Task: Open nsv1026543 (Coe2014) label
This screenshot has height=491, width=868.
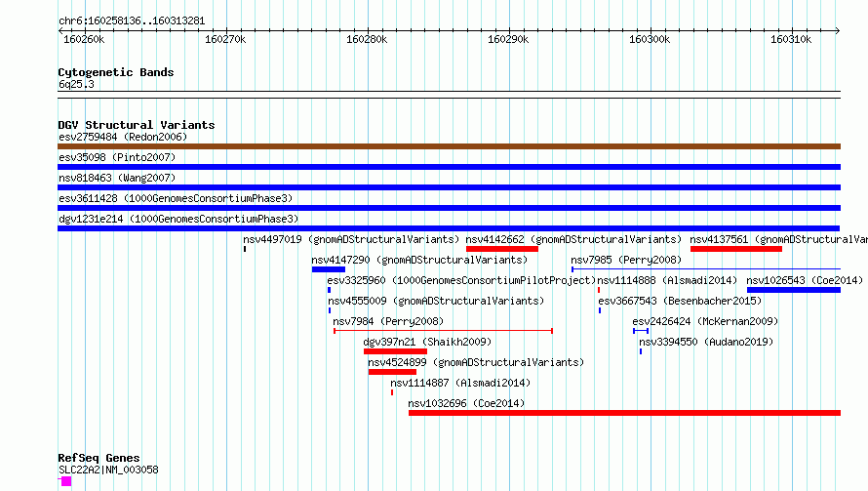Action: (805, 280)
